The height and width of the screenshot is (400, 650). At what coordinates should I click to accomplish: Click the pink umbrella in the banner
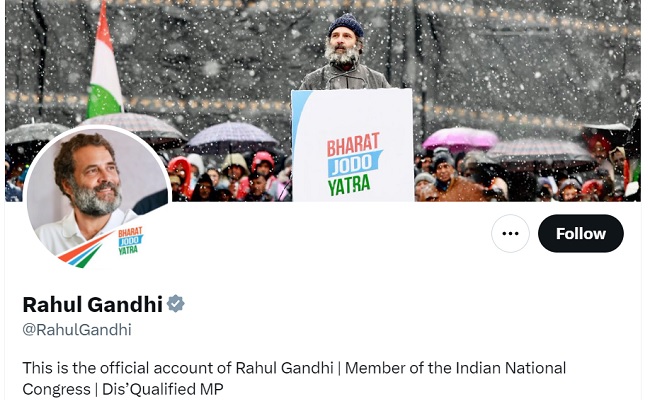(x=460, y=139)
